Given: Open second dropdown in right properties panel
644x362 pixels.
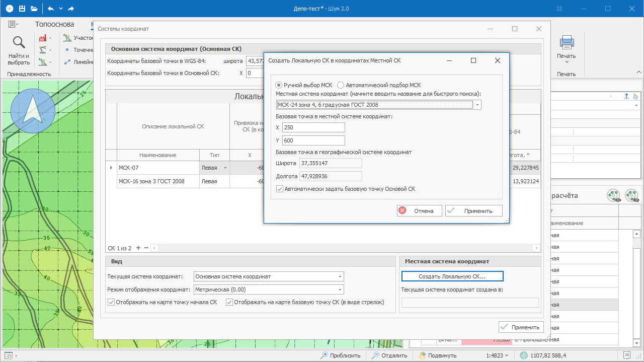Looking at the screenshot, I should 636,105.
